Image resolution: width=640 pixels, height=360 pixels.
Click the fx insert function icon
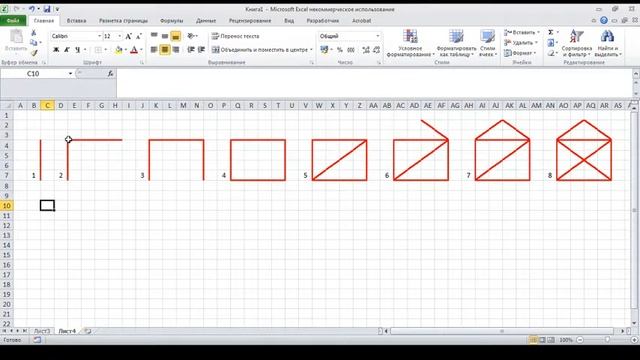point(110,73)
